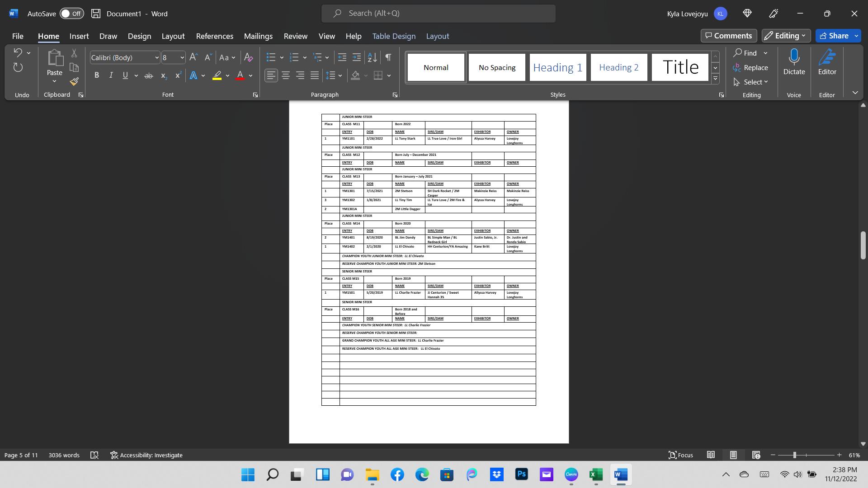Expand the font name dropdown
The image size is (868, 488).
pos(157,57)
